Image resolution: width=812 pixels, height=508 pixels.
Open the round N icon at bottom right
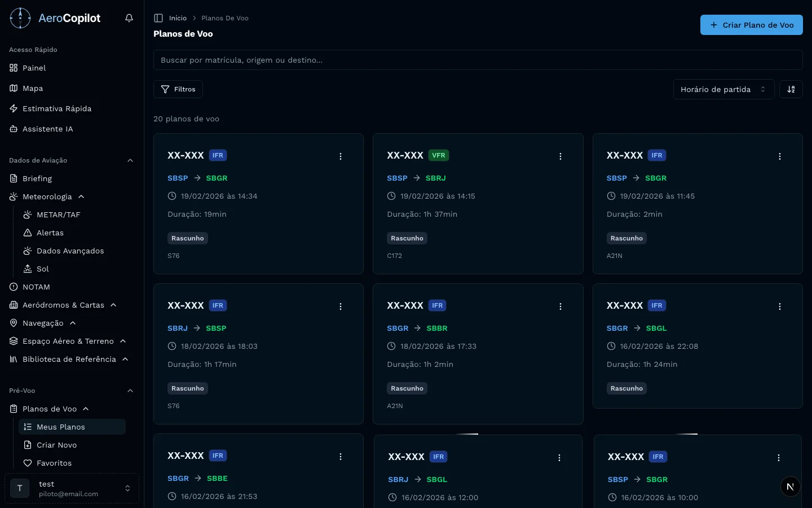(x=790, y=487)
